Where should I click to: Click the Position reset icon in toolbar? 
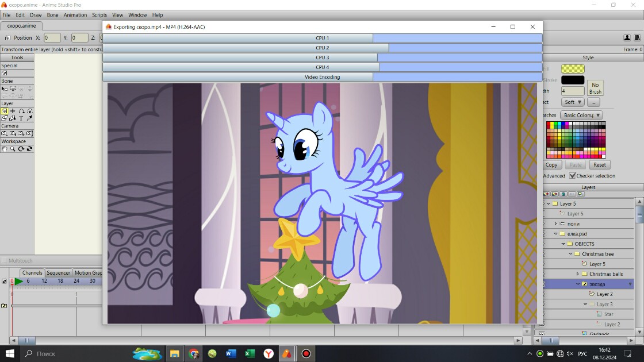tap(7, 38)
